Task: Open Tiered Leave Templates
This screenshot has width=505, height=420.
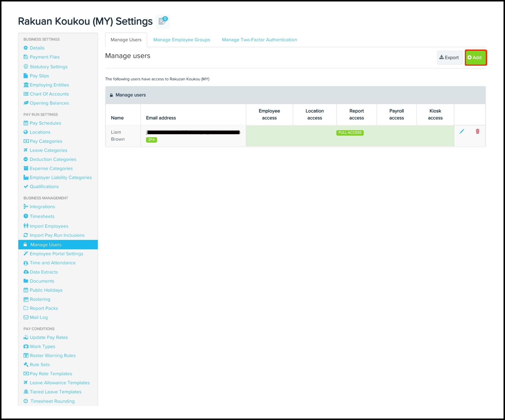Action: pos(56,392)
